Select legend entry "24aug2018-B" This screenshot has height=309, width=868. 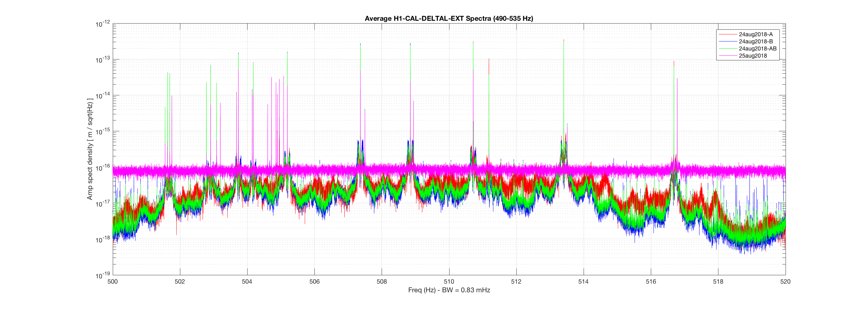pyautogui.click(x=756, y=41)
